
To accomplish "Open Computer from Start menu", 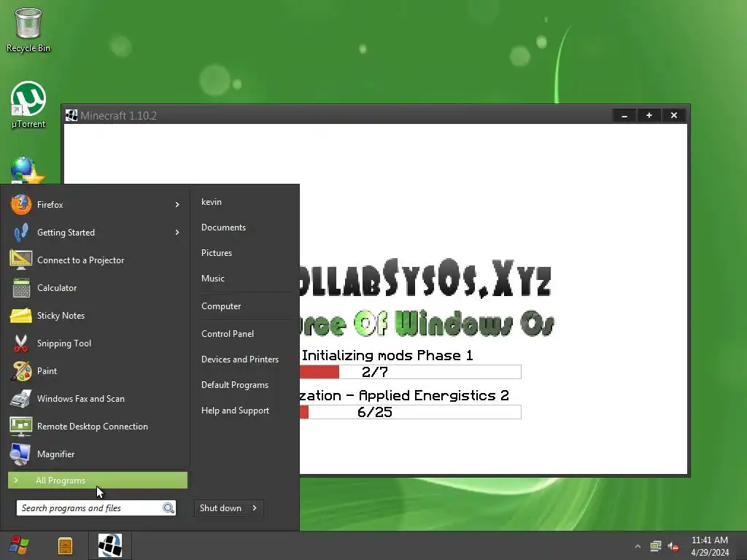I will [x=221, y=306].
